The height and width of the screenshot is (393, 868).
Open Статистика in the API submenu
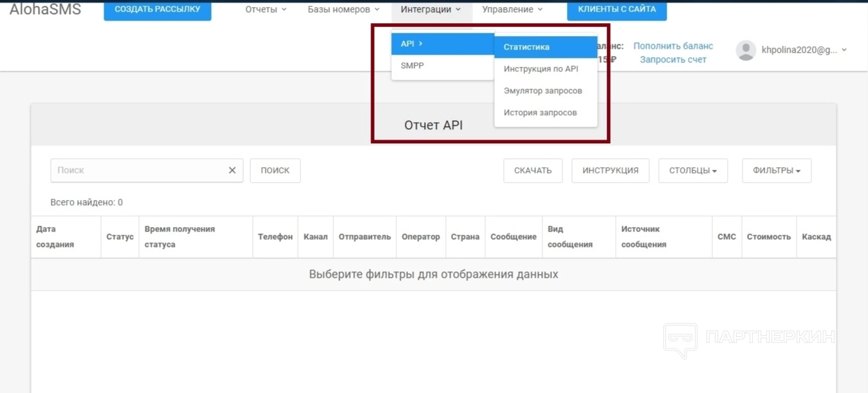click(x=546, y=47)
